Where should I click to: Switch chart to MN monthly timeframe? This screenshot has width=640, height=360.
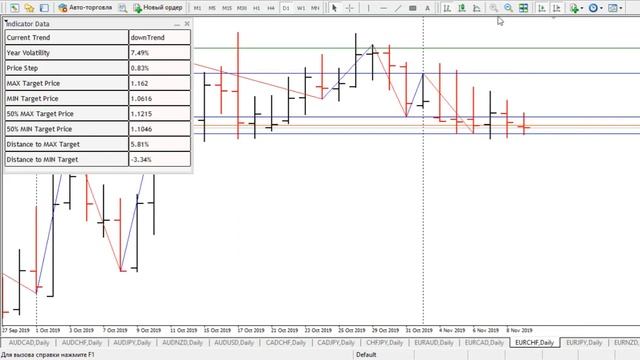pyautogui.click(x=315, y=8)
